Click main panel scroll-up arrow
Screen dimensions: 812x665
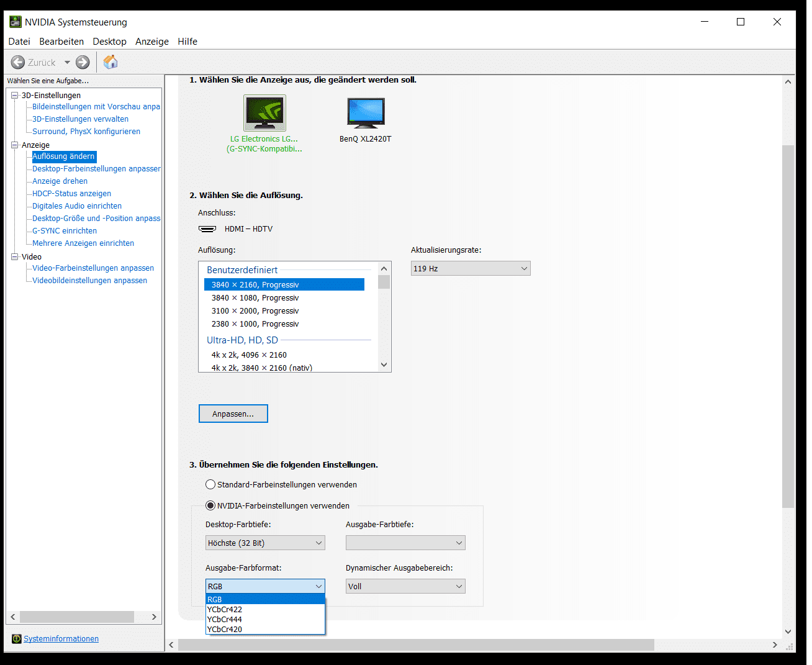point(788,81)
